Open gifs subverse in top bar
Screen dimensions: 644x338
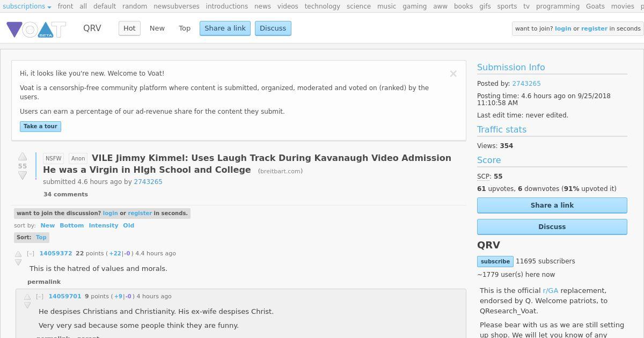485,6
